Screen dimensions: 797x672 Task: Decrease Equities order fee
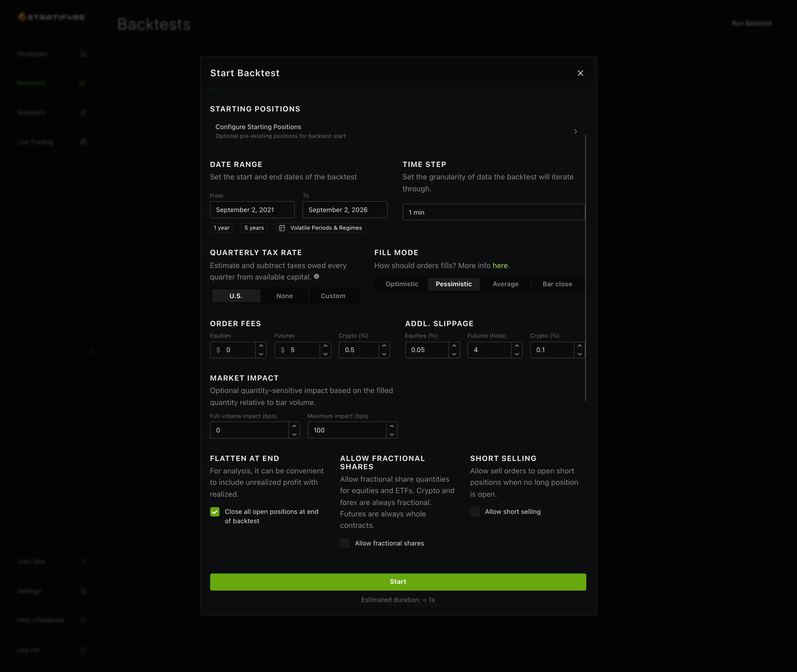(261, 354)
